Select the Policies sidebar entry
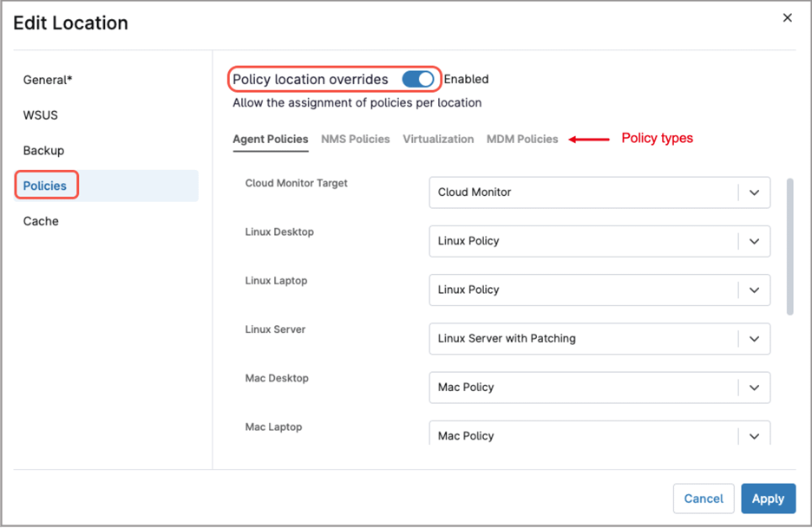Viewport: 812px width, 528px height. tap(46, 186)
